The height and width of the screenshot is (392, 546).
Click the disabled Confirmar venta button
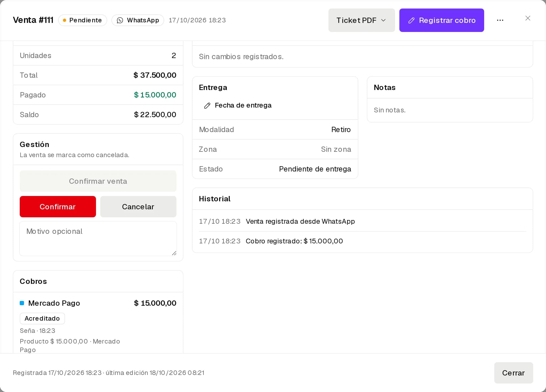pos(98,181)
